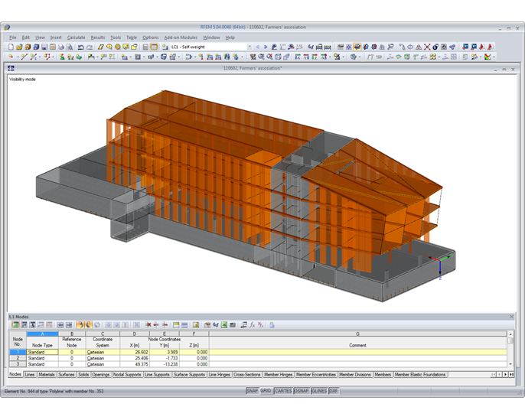Image resolution: width=525 pixels, height=420 pixels.
Task: Jump to last table tab with the end arrow
Action: (x=511, y=375)
